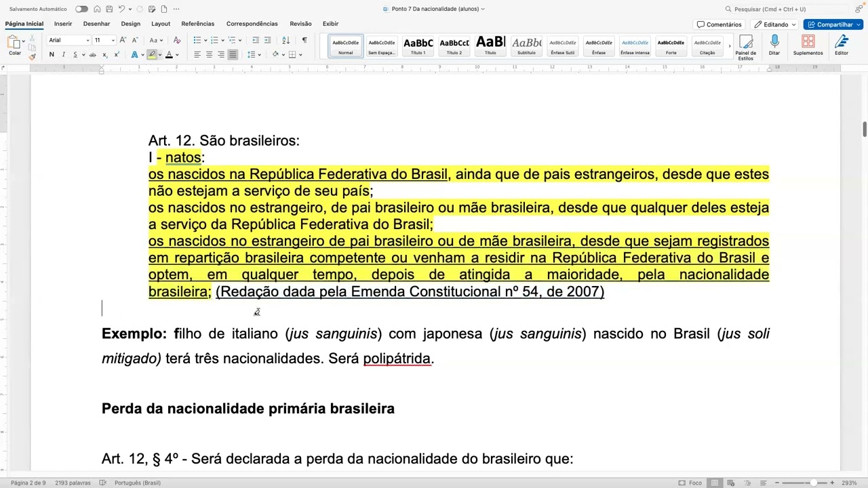Decrease font size with smaller A icon

(x=135, y=40)
